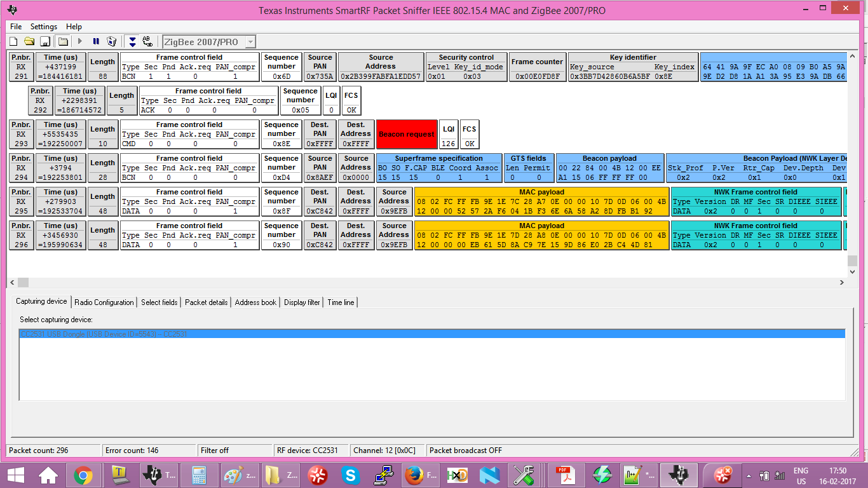Screen dimensions: 868x488
Task: Create a new capture with the blank page icon
Action: click(13, 41)
